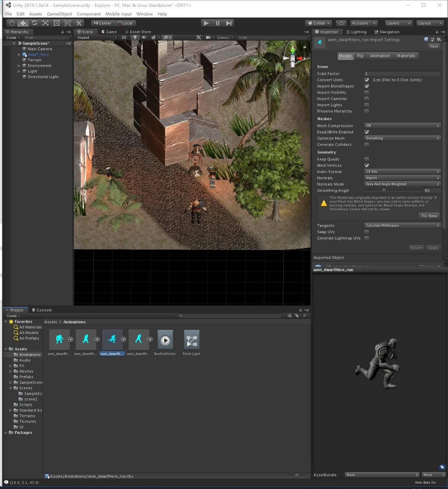448x489 pixels.
Task: Toggle Weld Vertices checkbox
Action: (367, 166)
